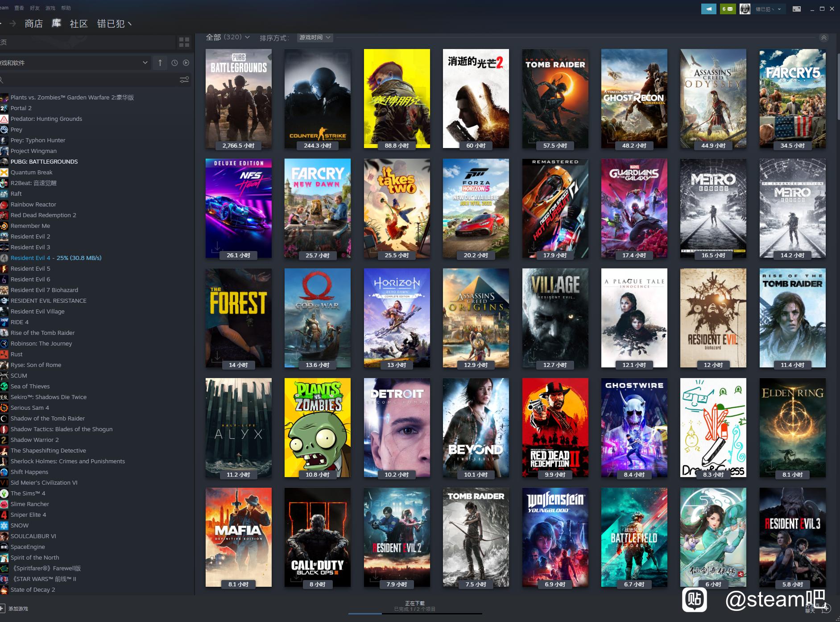Open Cyberpunk cover with 88.8 hours
Image resolution: width=840 pixels, height=622 pixels.
click(397, 99)
